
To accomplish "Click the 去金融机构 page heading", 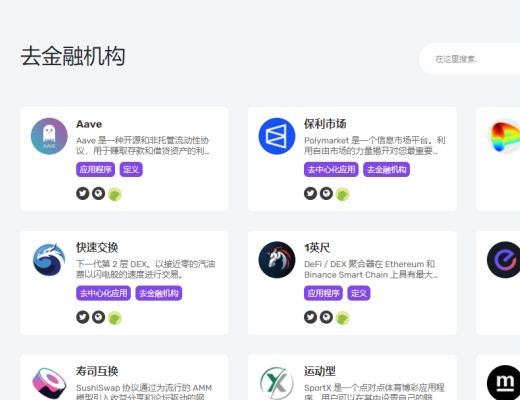I will (x=73, y=56).
